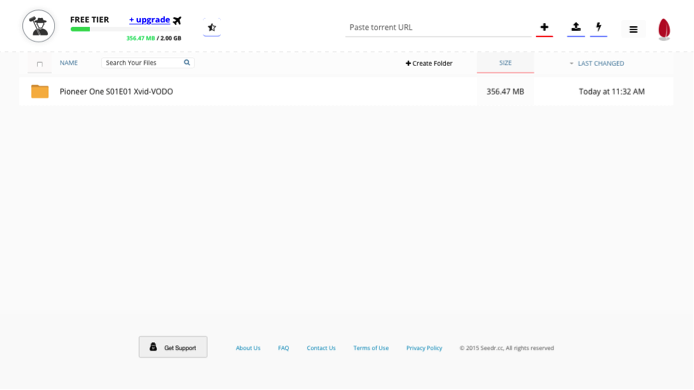Open the FAQ link
The width and height of the screenshot is (694, 390).
(283, 348)
